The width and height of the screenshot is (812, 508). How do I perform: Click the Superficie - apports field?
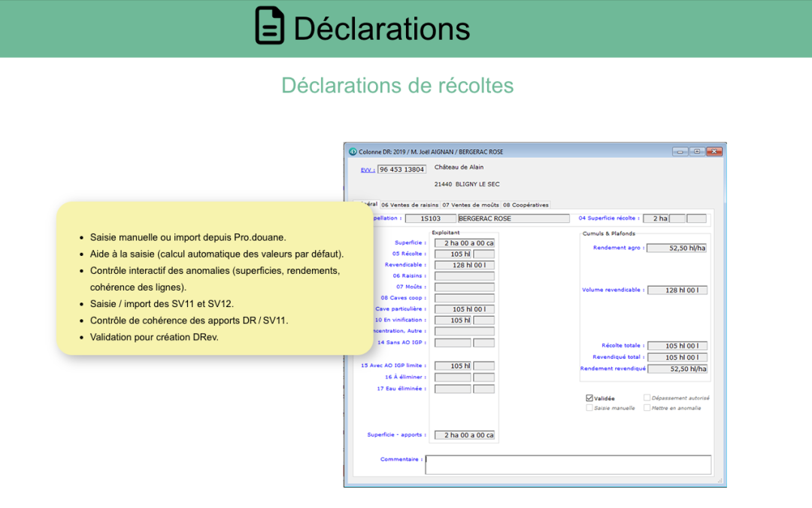[465, 435]
